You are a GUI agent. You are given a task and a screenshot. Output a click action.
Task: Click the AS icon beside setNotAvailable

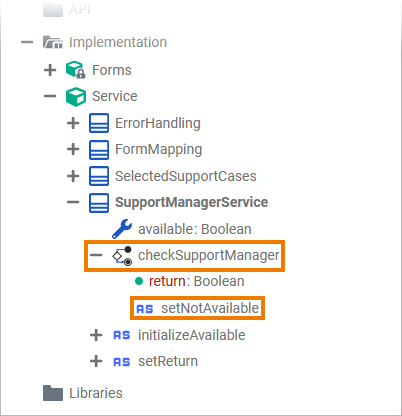pyautogui.click(x=145, y=309)
